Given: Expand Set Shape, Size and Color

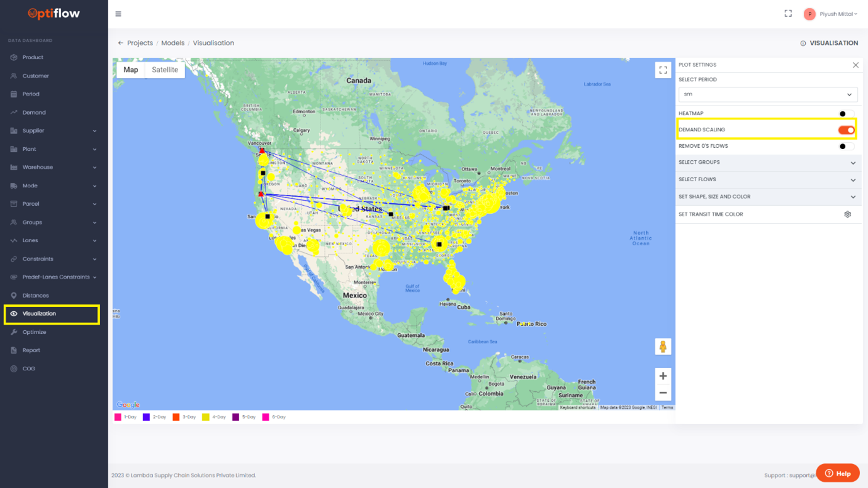Looking at the screenshot, I should click(x=767, y=197).
